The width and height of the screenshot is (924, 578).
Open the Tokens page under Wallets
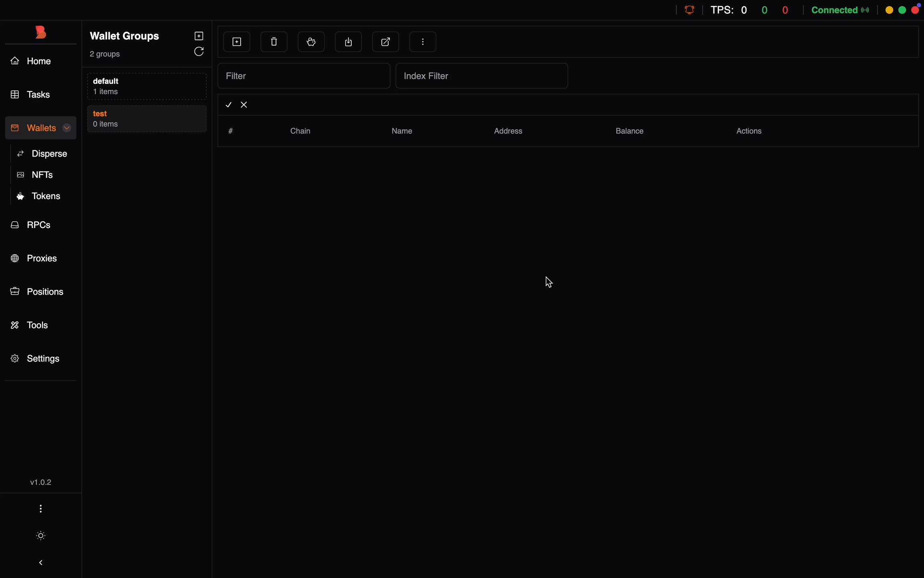(46, 196)
